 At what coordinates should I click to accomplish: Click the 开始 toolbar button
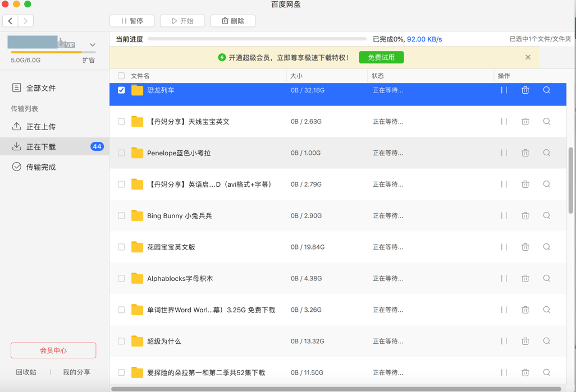click(182, 21)
